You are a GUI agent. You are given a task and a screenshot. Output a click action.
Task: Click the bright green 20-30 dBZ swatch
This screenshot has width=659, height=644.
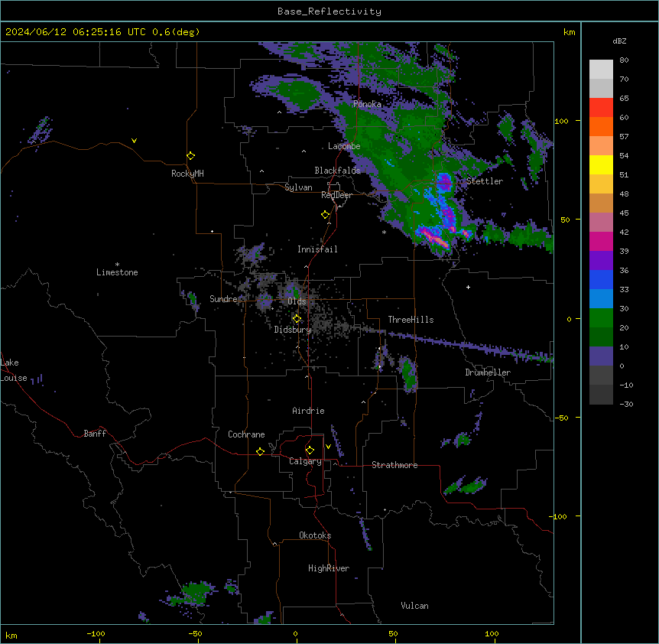pos(601,318)
